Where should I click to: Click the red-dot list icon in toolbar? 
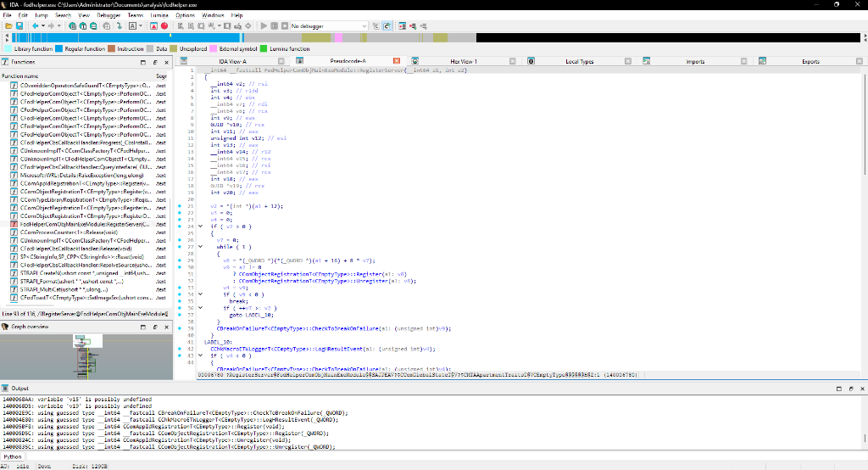403,26
